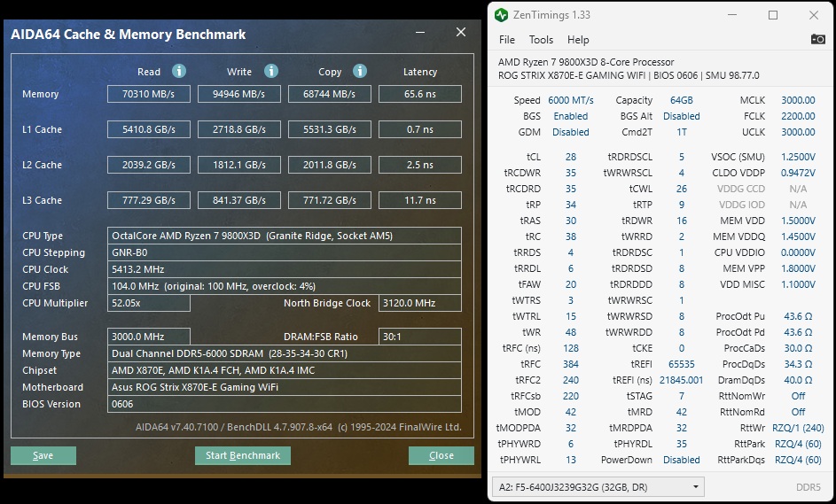Click the GDM value Disabled
The height and width of the screenshot is (504, 836).
571,132
